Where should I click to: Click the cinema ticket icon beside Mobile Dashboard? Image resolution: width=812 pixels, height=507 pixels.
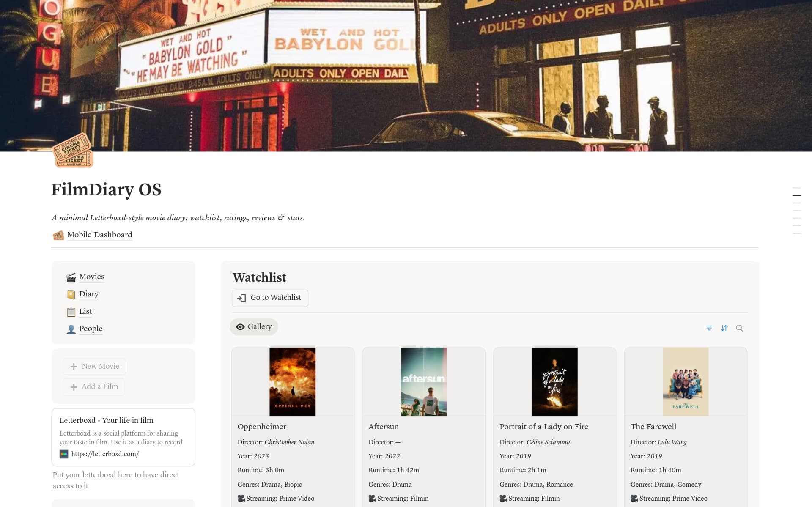coord(58,235)
